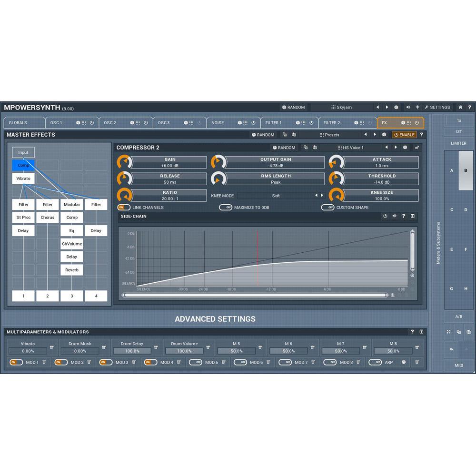Select the speaker audio output icon in title bar

pos(409,107)
